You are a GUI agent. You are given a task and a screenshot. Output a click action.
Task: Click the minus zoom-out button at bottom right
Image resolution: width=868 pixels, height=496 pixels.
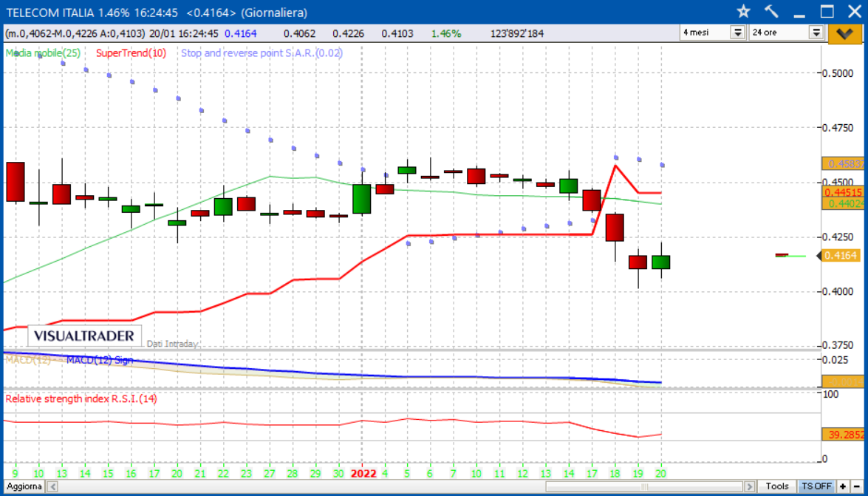(855, 486)
